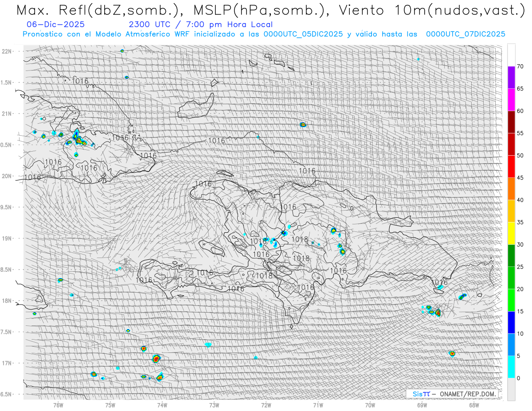Click the colorbar value label 25

520,266
